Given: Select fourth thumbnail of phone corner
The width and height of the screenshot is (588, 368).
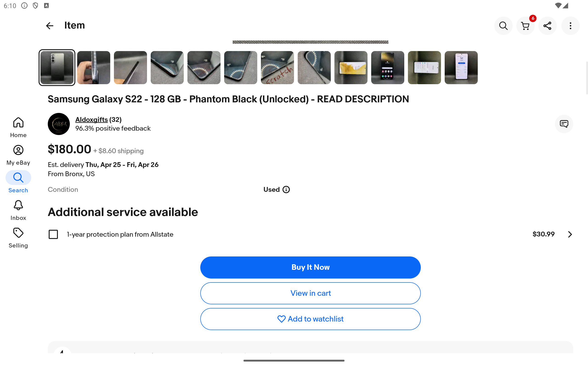Looking at the screenshot, I should coord(167,68).
